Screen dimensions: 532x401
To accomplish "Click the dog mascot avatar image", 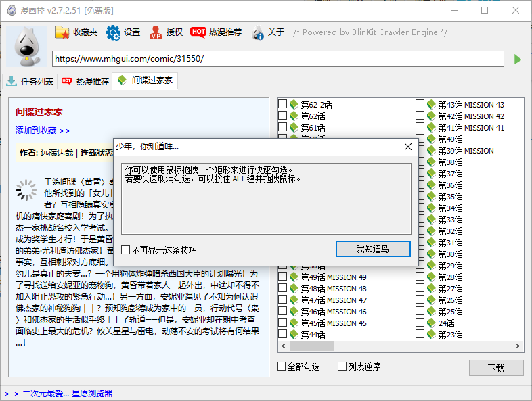I will tap(26, 47).
